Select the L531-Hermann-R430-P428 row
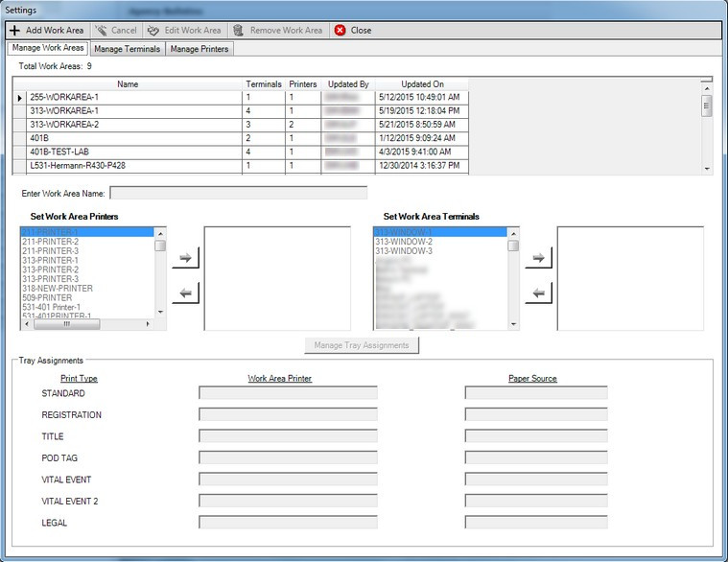 pyautogui.click(x=241, y=166)
